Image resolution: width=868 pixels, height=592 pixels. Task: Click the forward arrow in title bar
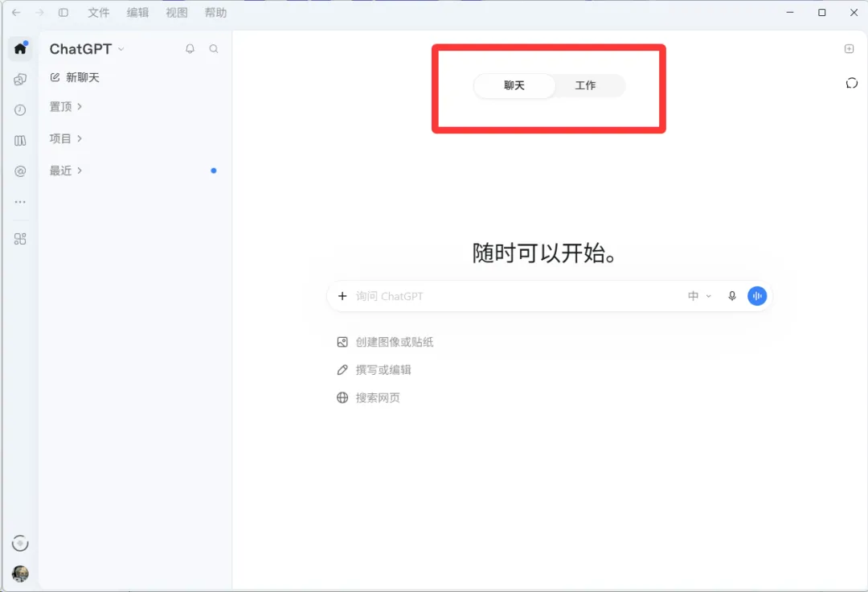[39, 12]
